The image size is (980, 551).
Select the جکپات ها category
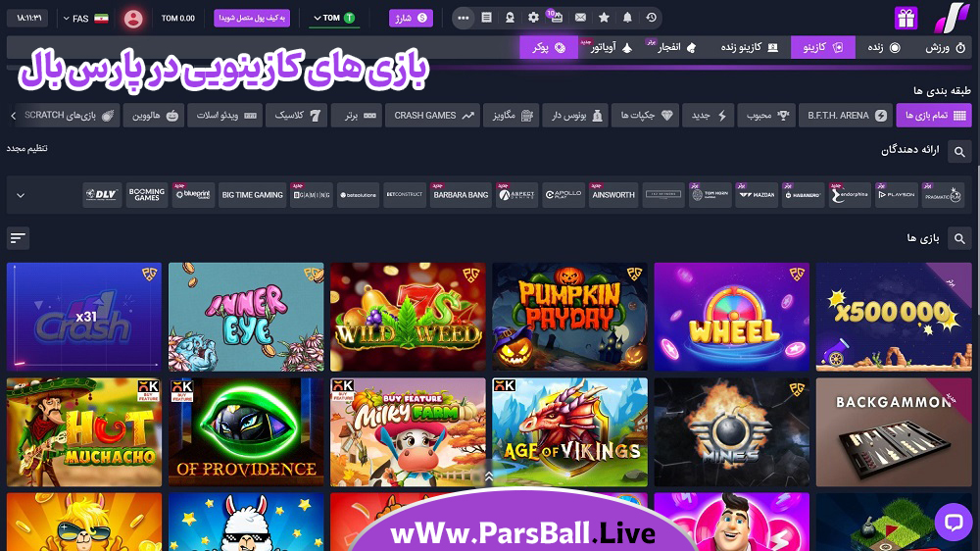click(x=646, y=116)
